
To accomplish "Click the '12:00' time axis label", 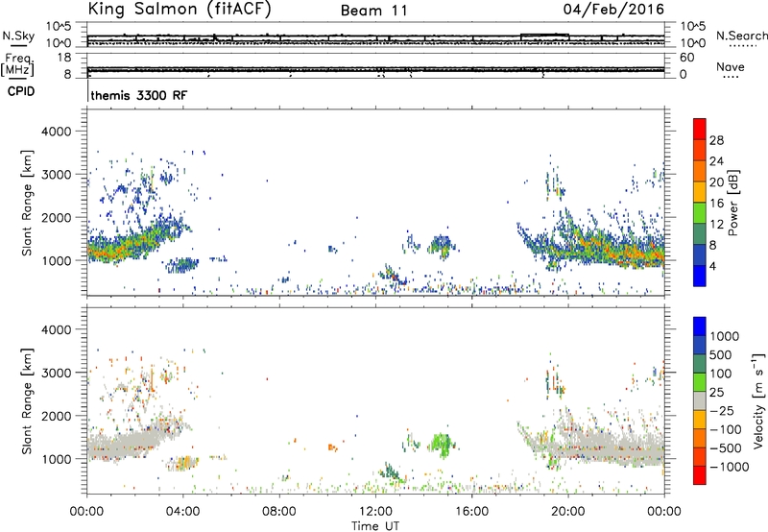I will point(375,512).
